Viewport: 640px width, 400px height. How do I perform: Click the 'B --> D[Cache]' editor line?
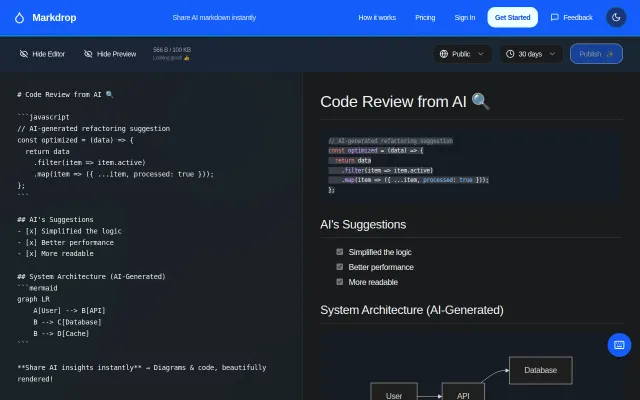click(x=61, y=333)
